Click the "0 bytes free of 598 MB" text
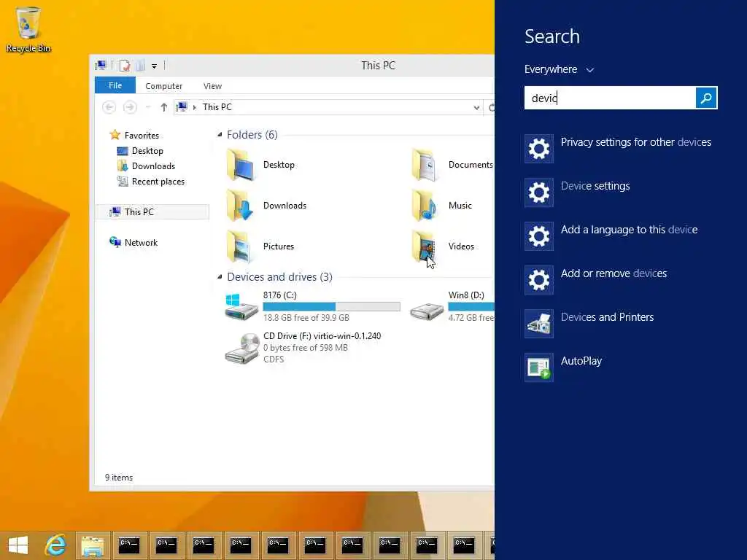Viewport: 747px width, 560px height. point(306,348)
